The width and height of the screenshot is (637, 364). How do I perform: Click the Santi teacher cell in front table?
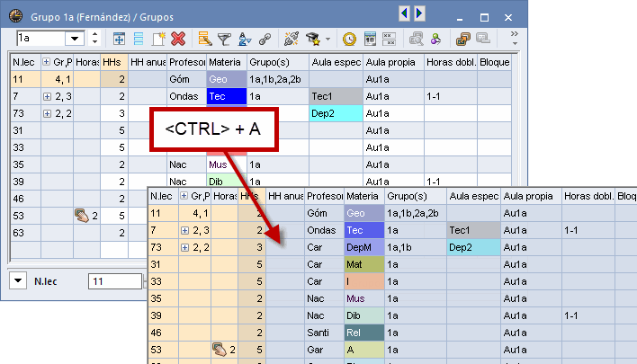[324, 333]
